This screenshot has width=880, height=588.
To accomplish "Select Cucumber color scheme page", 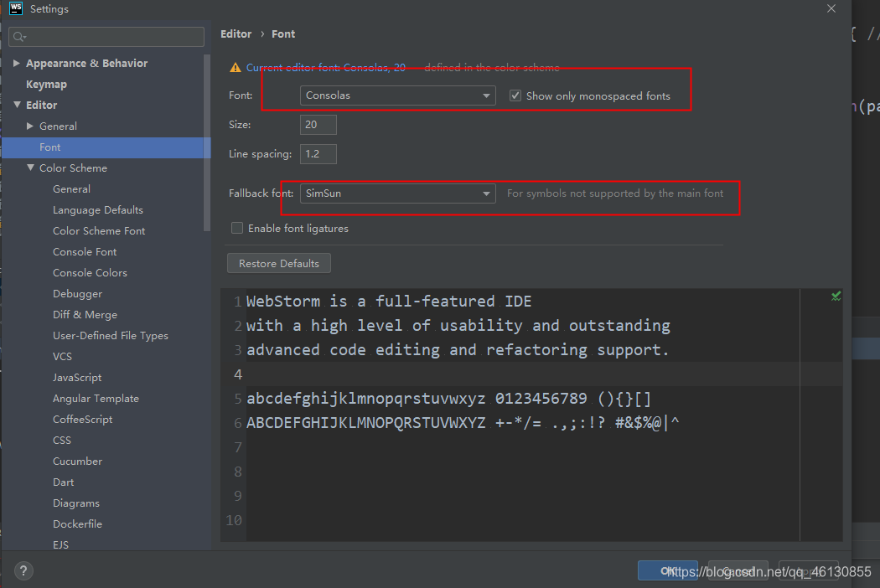I will (77, 462).
